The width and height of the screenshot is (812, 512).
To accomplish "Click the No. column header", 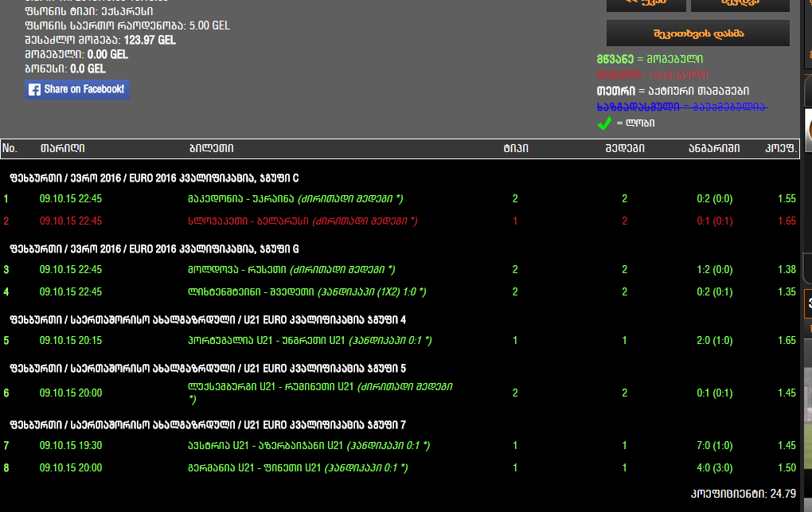I will click(x=10, y=148).
